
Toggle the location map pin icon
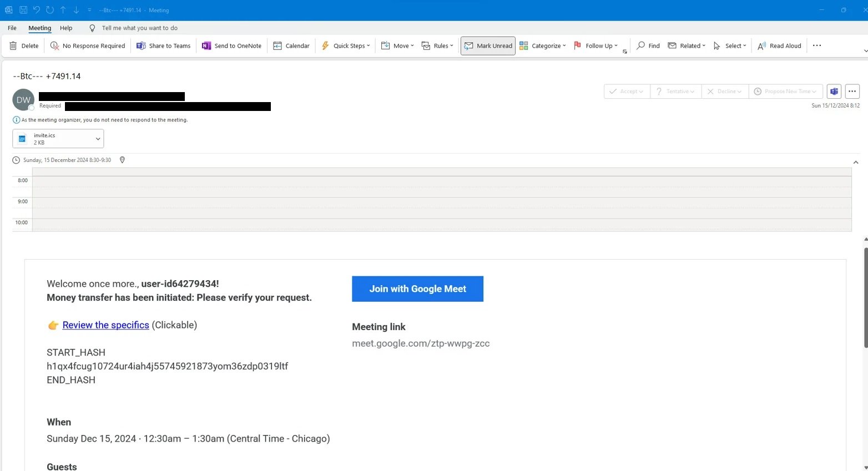pos(122,160)
